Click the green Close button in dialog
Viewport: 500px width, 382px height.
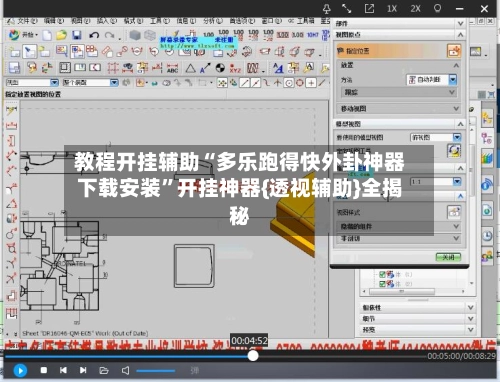[448, 257]
